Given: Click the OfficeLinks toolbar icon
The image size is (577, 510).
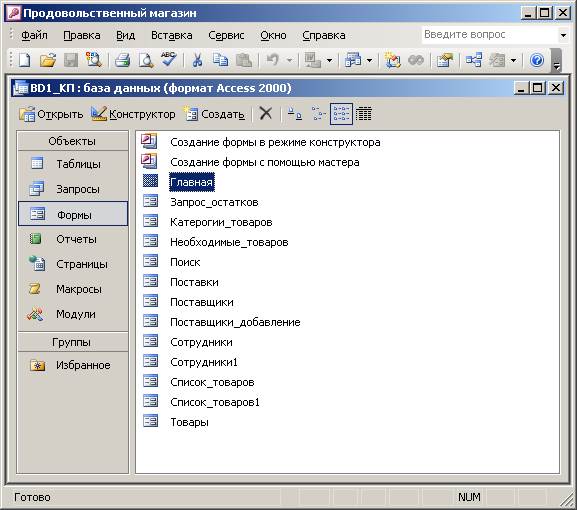Looking at the screenshot, I should click(312, 60).
